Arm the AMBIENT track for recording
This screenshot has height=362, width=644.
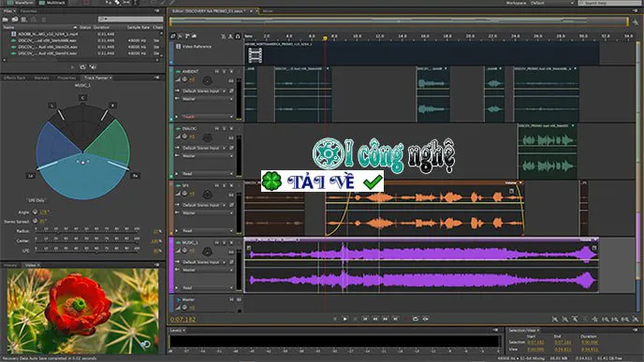pyautogui.click(x=231, y=71)
